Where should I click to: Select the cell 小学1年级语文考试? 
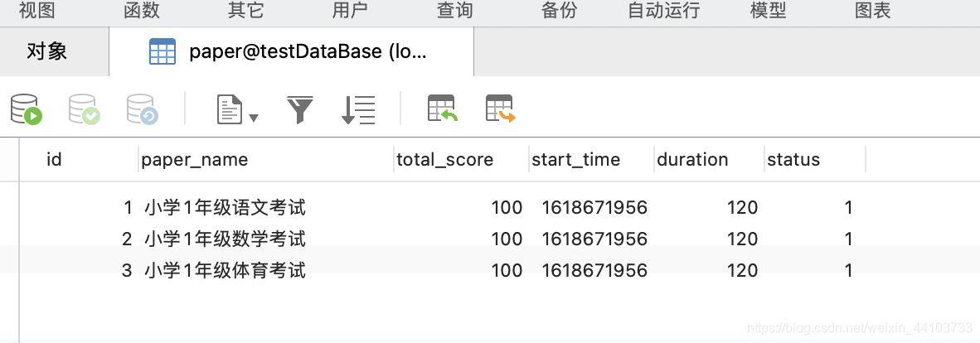coord(225,207)
